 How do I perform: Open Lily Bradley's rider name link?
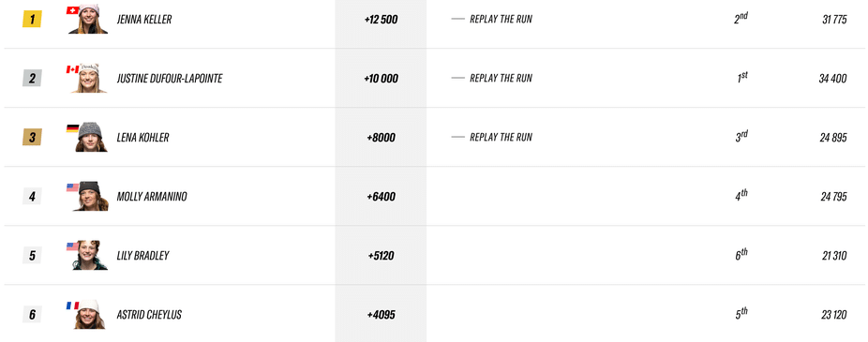pos(142,256)
